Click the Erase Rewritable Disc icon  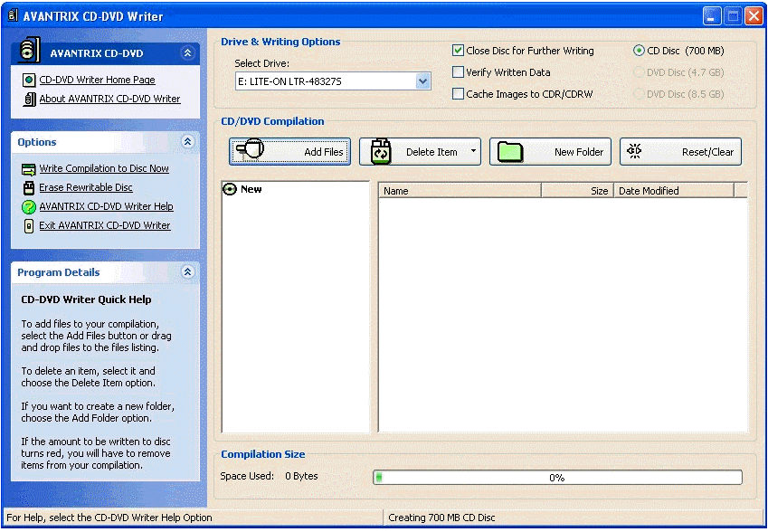click(29, 187)
